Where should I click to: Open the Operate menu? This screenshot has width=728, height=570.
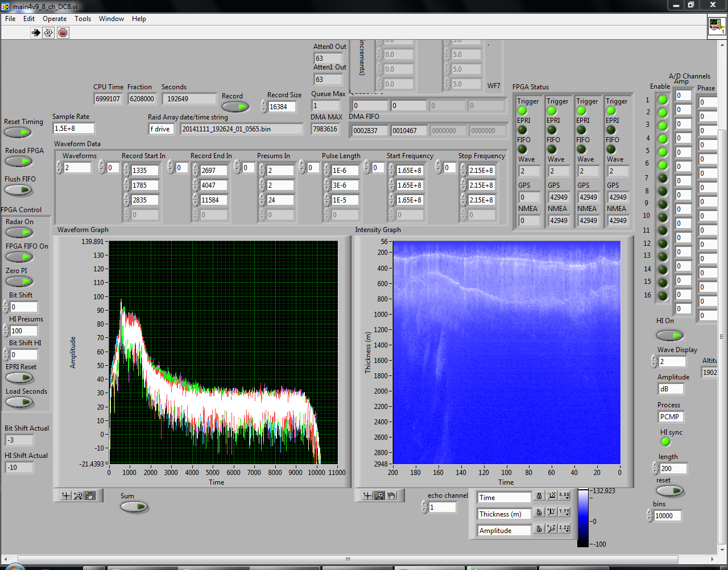(55, 19)
